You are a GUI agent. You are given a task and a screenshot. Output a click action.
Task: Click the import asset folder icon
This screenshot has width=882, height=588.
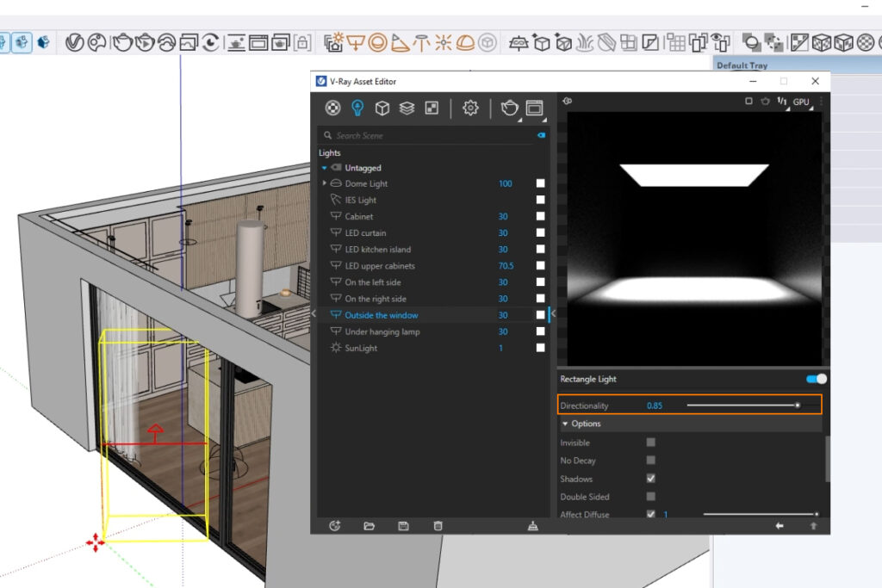(369, 526)
